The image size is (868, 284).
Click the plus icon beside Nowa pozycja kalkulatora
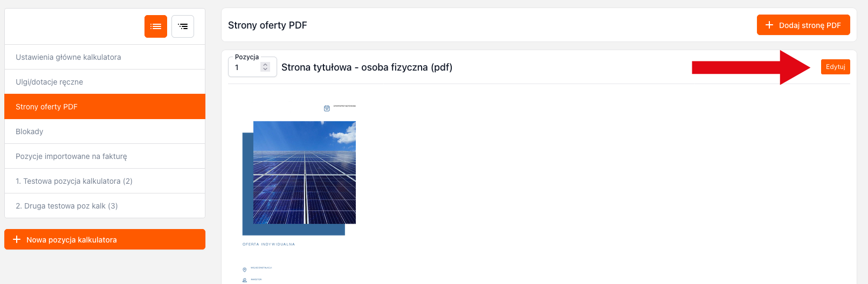[17, 239]
